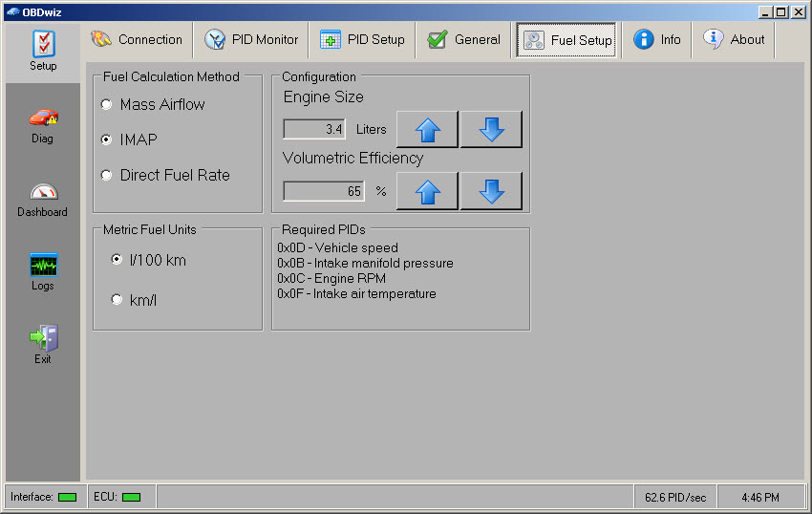Raise volumetric efficiency with up arrow
Image resolution: width=812 pixels, height=514 pixels.
[428, 191]
